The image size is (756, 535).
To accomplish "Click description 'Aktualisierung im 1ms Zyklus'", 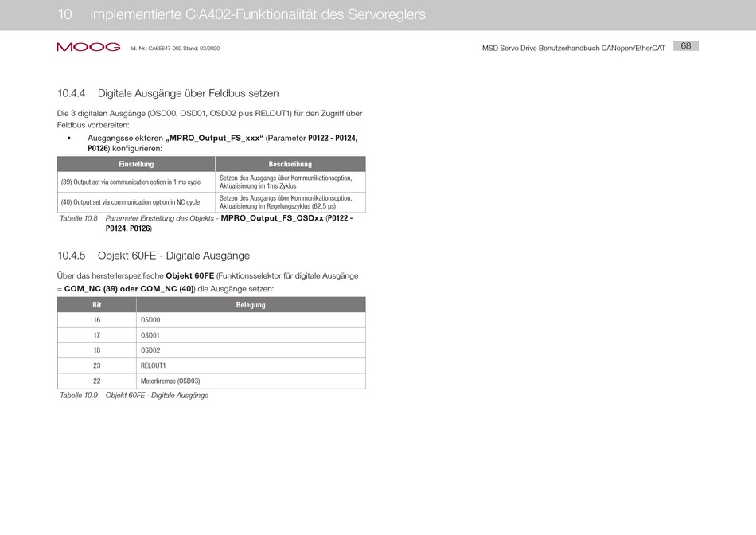I will tap(258, 186).
